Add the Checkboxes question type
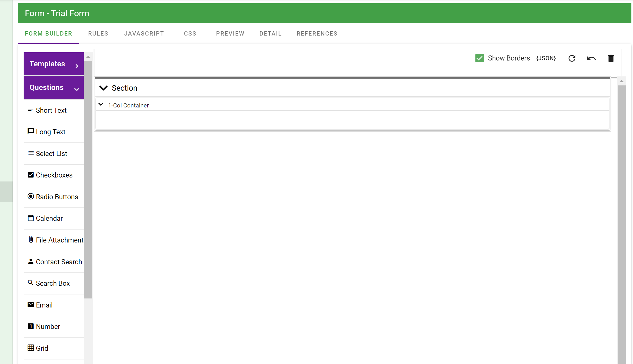This screenshot has height=364, width=633. point(54,175)
